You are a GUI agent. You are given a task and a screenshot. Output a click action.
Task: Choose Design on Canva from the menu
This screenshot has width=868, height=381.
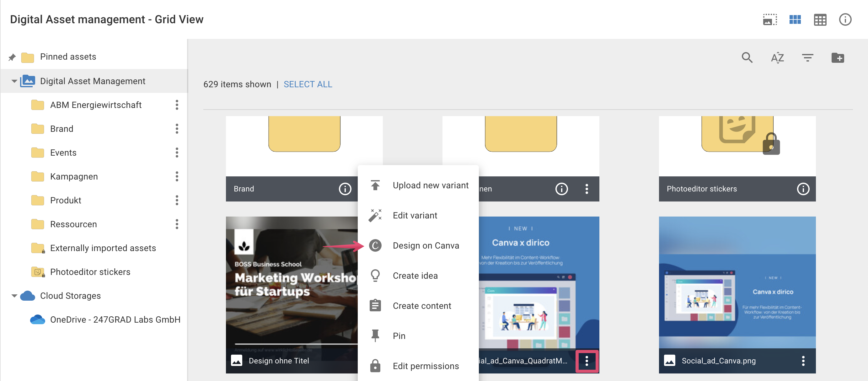[426, 245]
